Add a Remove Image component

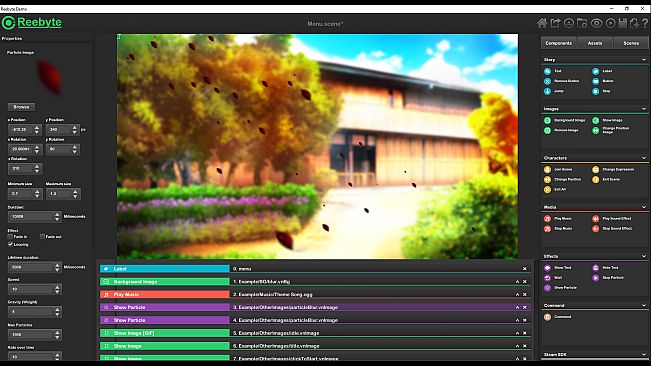[x=561, y=130]
